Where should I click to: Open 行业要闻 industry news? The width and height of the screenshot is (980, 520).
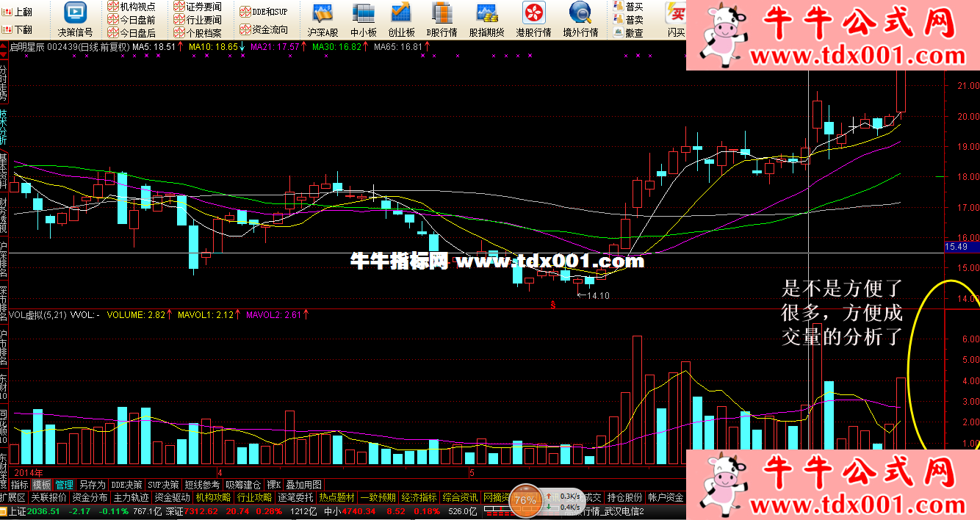coord(198,20)
